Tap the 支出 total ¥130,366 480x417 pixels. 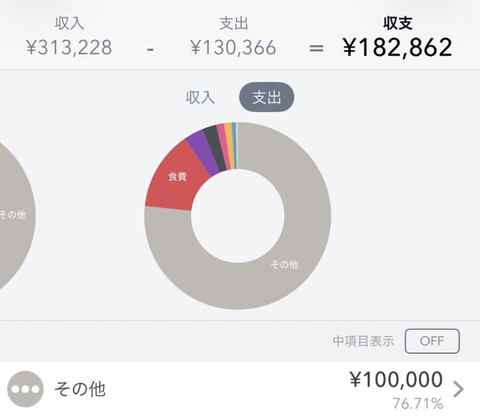click(233, 47)
